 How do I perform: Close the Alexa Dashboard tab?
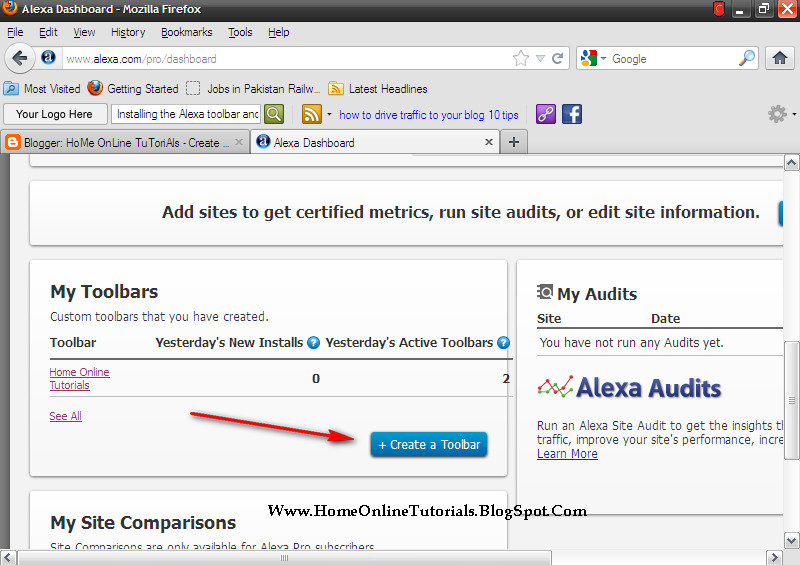point(489,142)
